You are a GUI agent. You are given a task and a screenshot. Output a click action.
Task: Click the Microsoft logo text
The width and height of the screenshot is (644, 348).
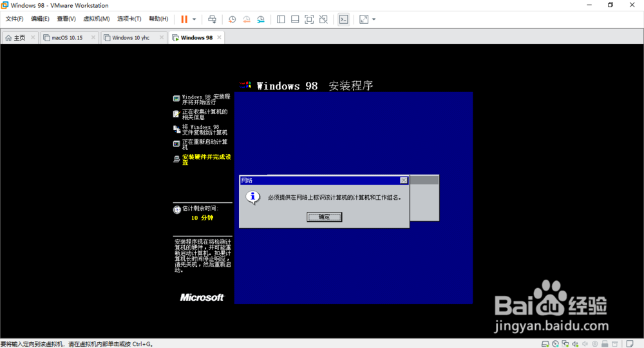[202, 298]
